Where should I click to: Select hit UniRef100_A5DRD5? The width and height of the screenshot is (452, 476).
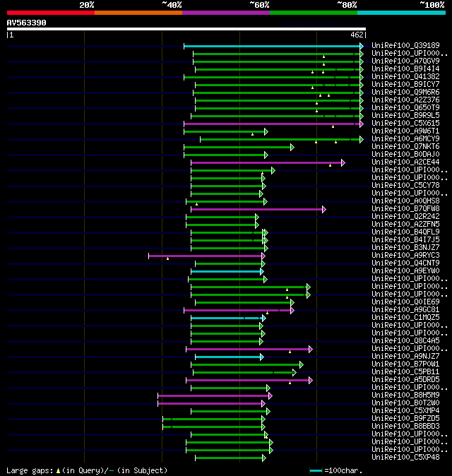click(x=405, y=379)
